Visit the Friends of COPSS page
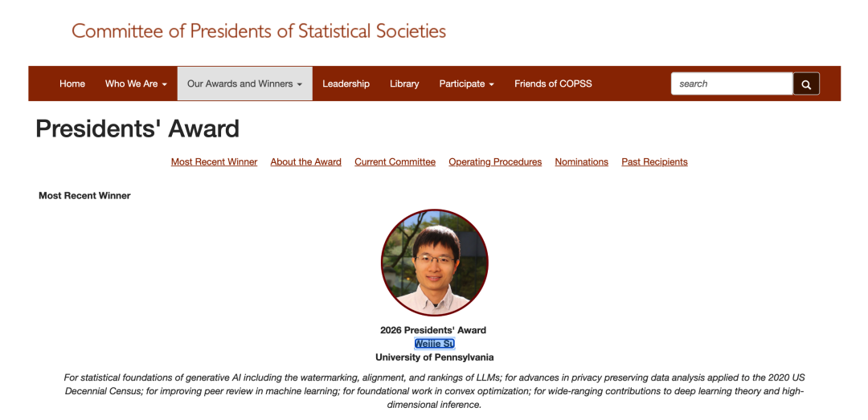This screenshot has width=868, height=420. click(553, 84)
